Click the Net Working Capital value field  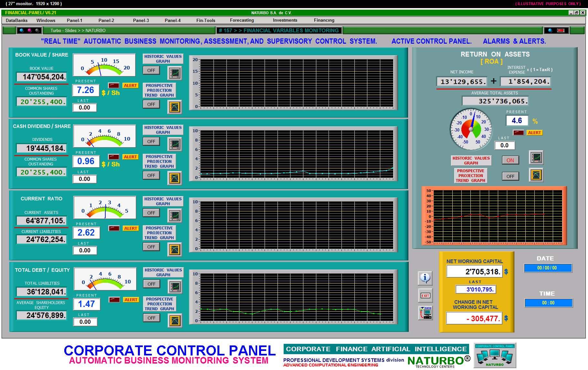pyautogui.click(x=474, y=271)
